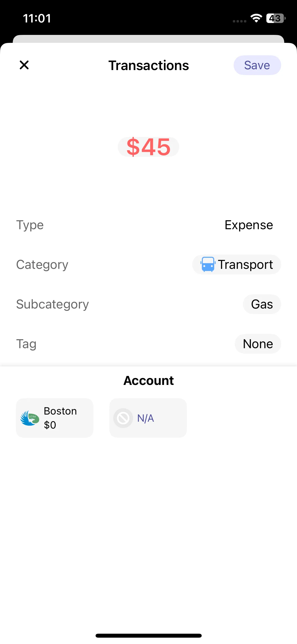Image resolution: width=297 pixels, height=644 pixels.
Task: Change the Expense type value
Action: pyautogui.click(x=248, y=225)
